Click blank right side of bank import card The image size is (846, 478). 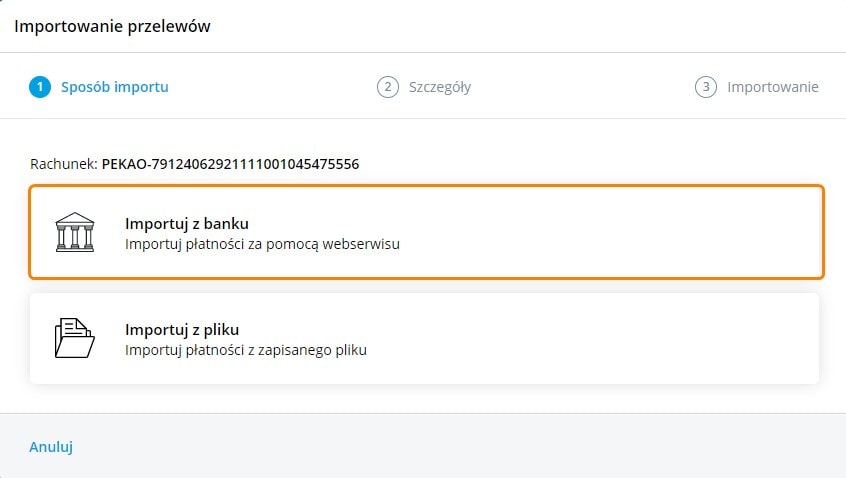[x=650, y=232]
